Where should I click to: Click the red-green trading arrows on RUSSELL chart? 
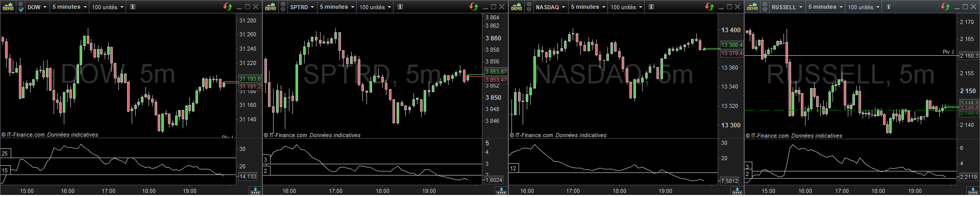[x=945, y=7]
